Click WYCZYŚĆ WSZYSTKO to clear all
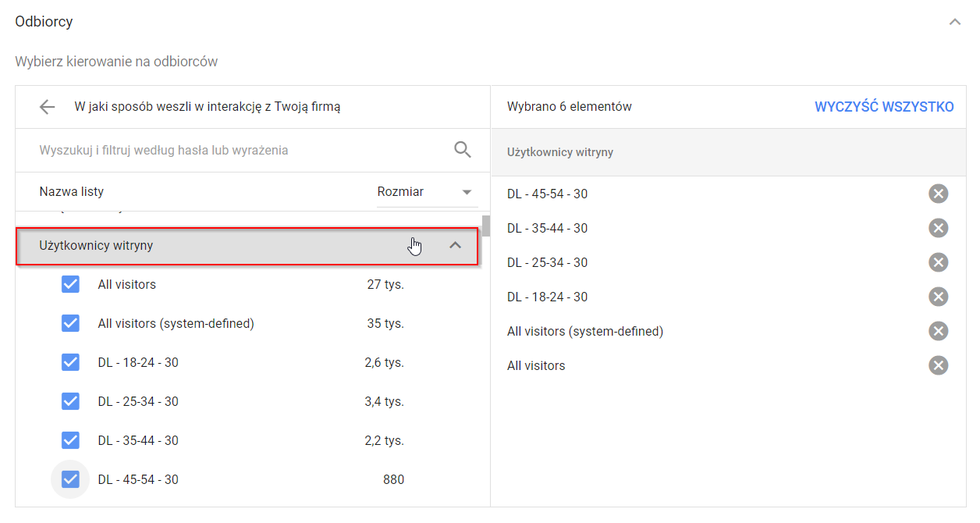This screenshot has height=523, width=980. click(884, 107)
